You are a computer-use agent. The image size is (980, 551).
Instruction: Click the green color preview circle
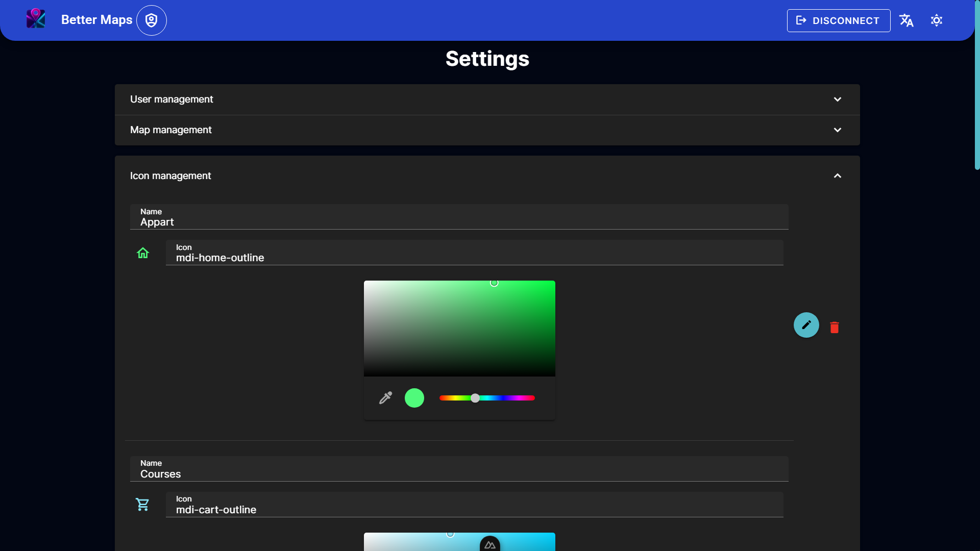(x=414, y=398)
